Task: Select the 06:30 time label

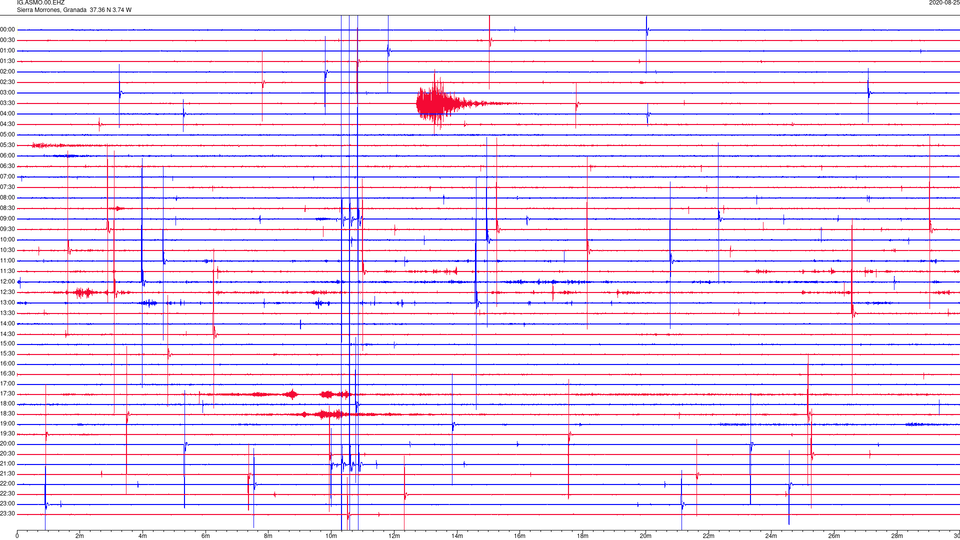Action: (x=8, y=166)
